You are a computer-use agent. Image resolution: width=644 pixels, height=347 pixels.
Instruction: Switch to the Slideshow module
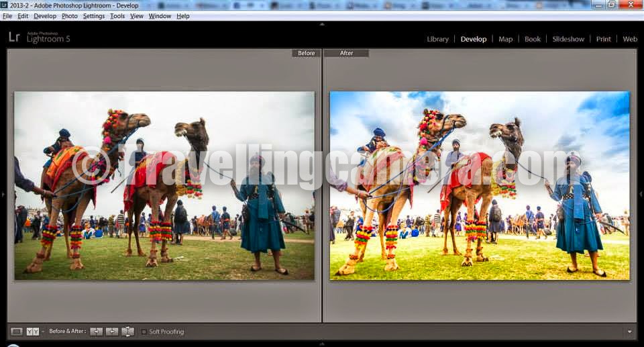pyautogui.click(x=568, y=39)
